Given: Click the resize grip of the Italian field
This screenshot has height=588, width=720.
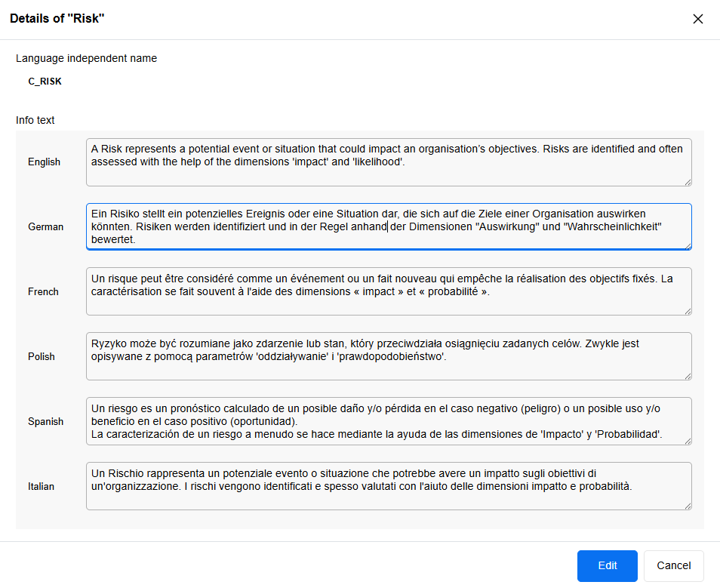Looking at the screenshot, I should point(688,507).
